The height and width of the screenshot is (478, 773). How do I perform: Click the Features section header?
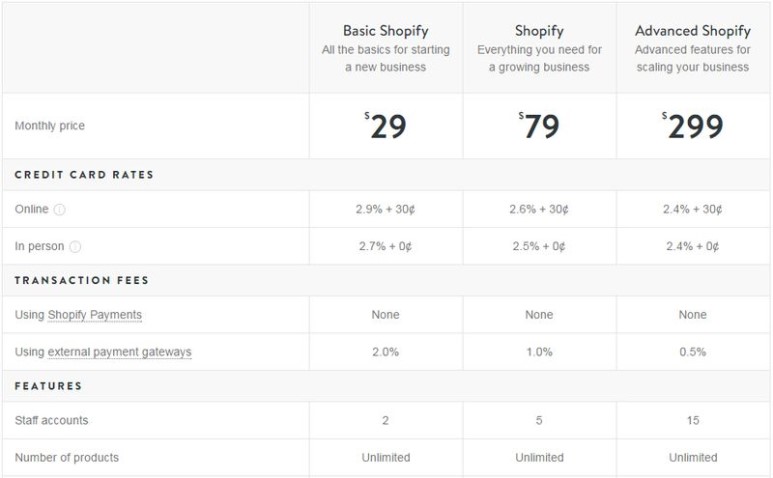48,386
